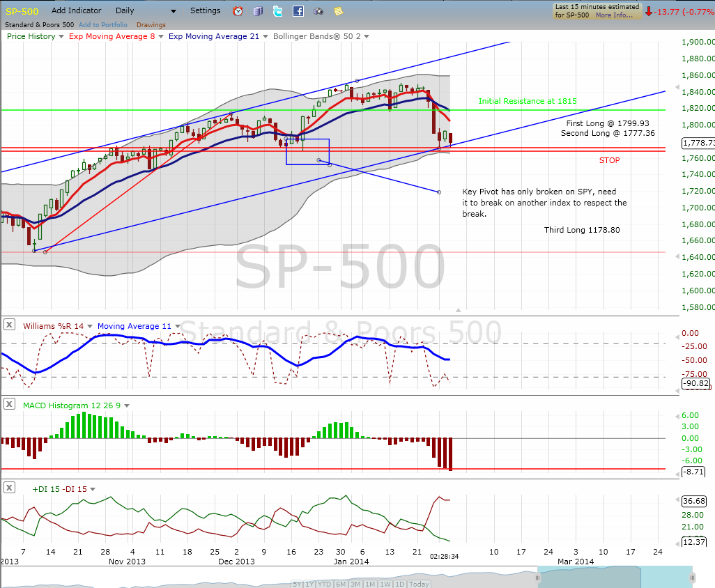Screen dimensions: 715x588
Task: Share chart via Facebook icon
Action: pos(298,11)
